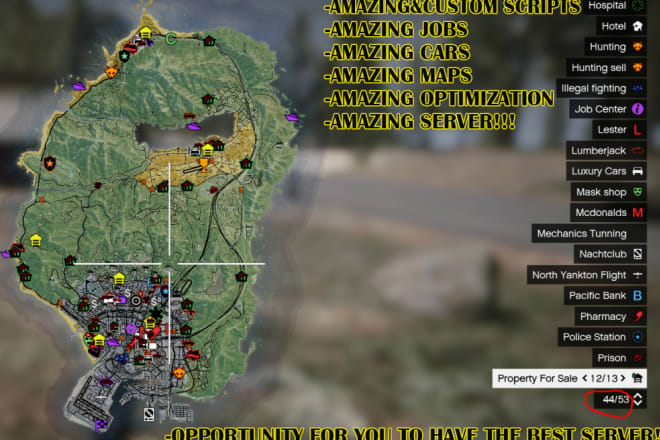The image size is (660, 440).
Task: Click the 44/53 legend counter value
Action: click(615, 399)
